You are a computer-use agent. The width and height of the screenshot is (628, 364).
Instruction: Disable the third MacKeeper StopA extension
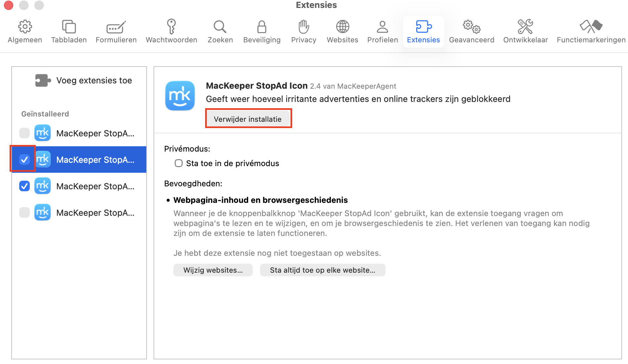(x=24, y=186)
